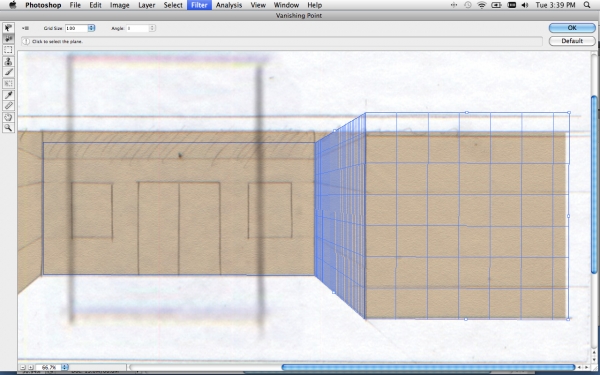Click the Angle input field
The height and width of the screenshot is (375, 600).
click(138, 28)
